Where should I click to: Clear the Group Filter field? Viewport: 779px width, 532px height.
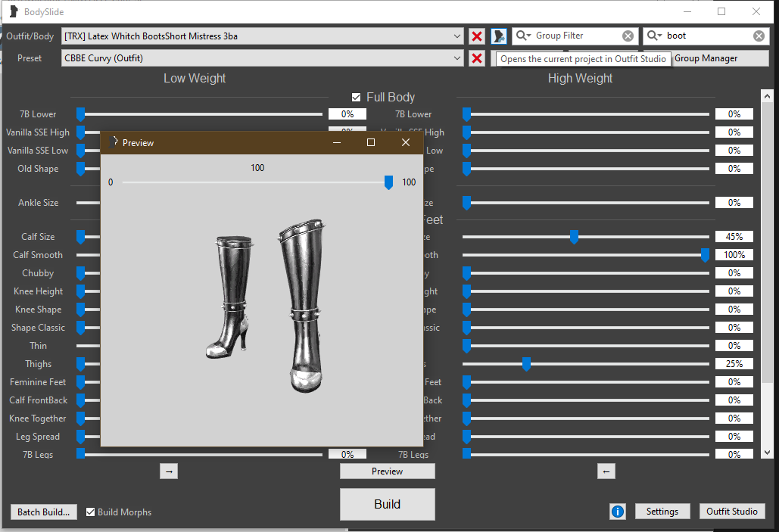pos(628,36)
